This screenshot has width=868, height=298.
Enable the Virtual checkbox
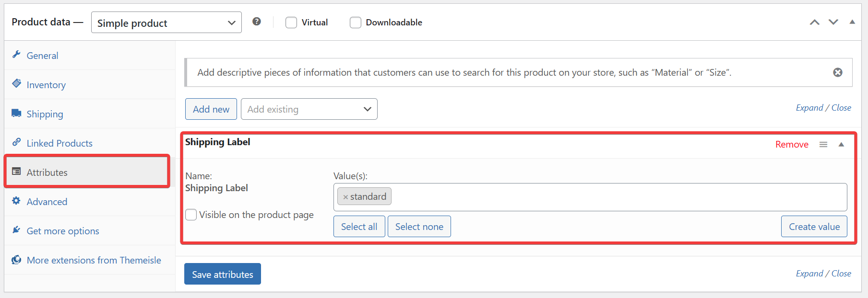[x=291, y=23]
